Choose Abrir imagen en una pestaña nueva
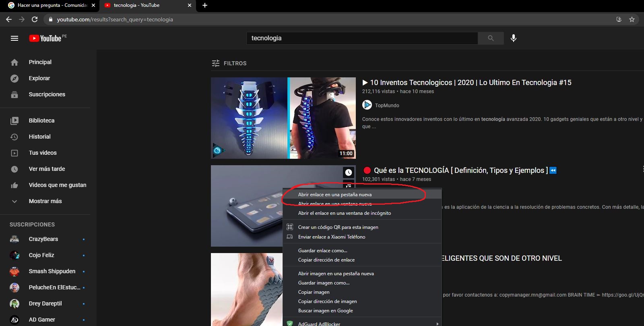The image size is (644, 326). point(362,274)
